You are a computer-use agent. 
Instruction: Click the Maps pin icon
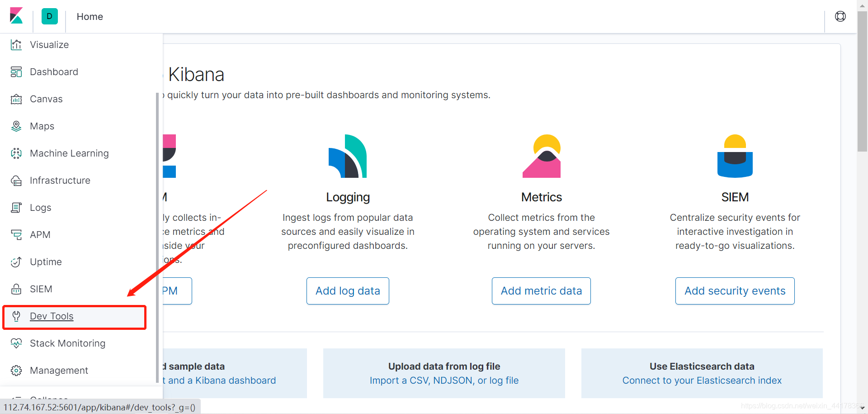(x=16, y=126)
